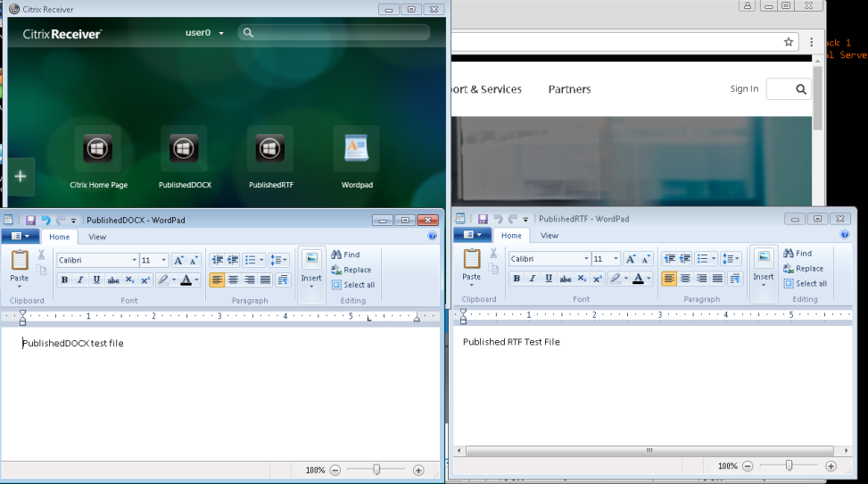This screenshot has width=868, height=484.
Task: Zoom in using plus button in PublishedDOCX WordPad
Action: [x=418, y=470]
